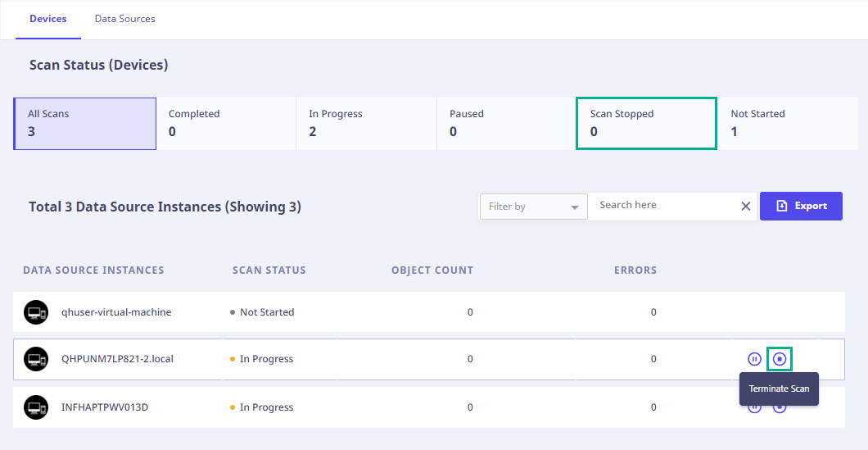Show Completed scans card
868x450 pixels.
tap(226, 124)
